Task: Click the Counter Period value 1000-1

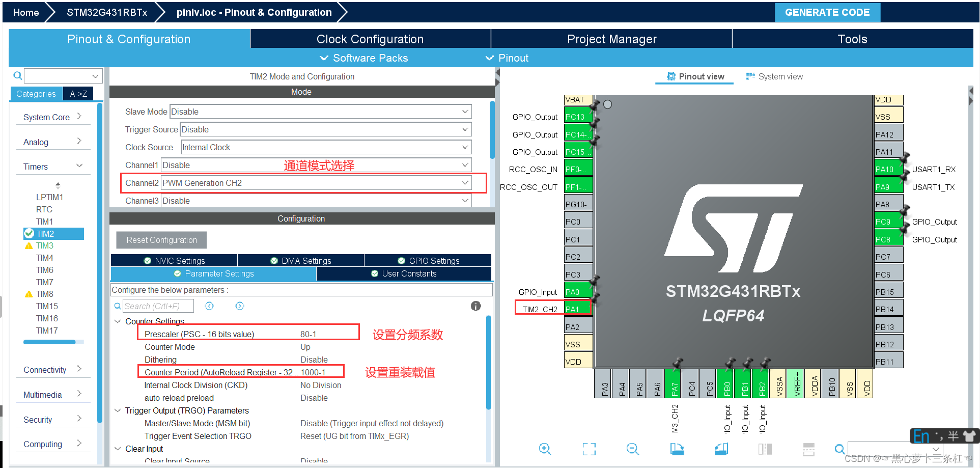Action: tap(313, 372)
